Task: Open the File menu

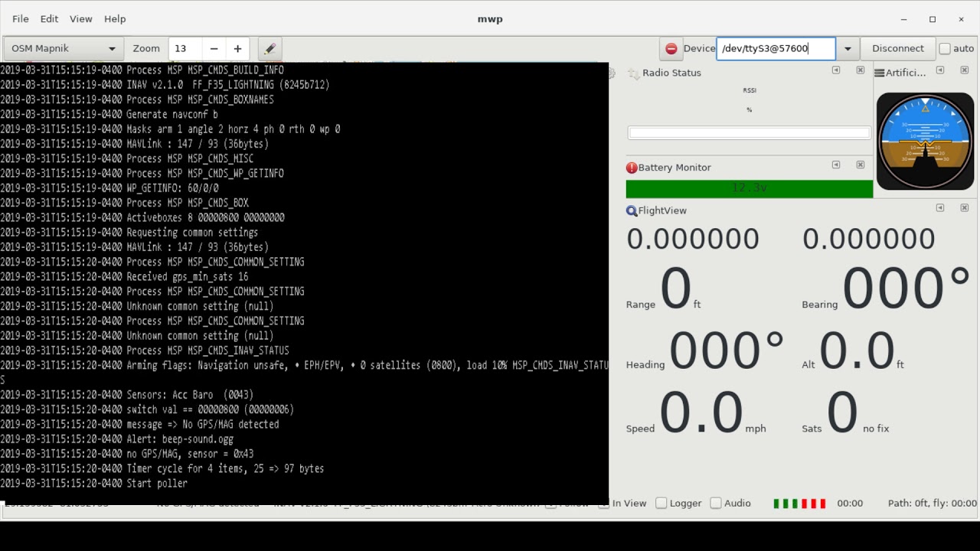Action: click(21, 18)
